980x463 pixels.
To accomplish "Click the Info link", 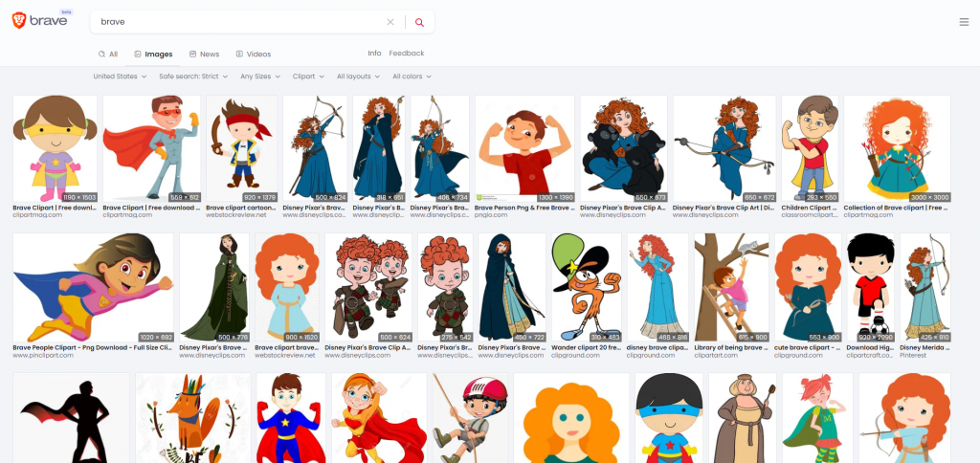I will coord(374,54).
